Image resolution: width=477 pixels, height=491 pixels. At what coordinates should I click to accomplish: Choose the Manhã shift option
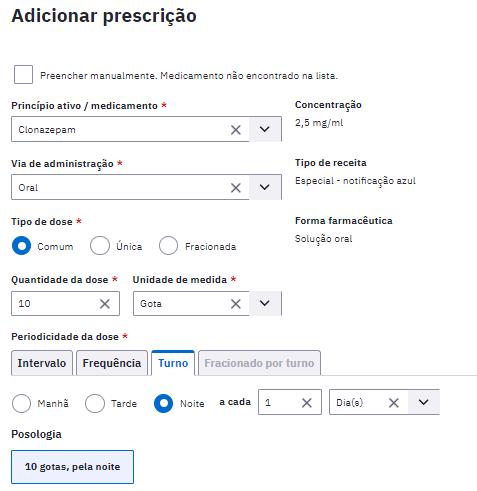(x=21, y=403)
